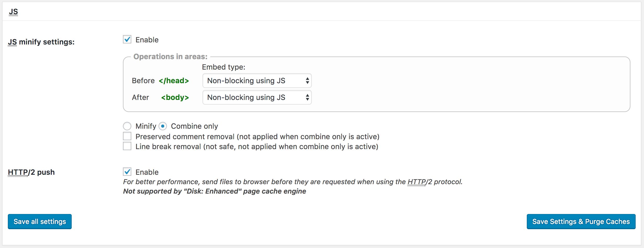This screenshot has width=644, height=248.
Task: Enable "Line break removal"
Action: point(127,146)
